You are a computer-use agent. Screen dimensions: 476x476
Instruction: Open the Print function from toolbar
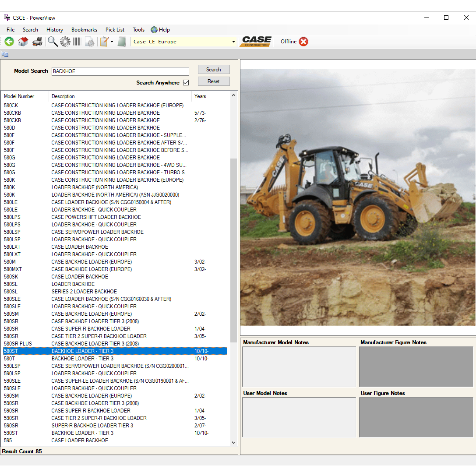click(x=38, y=41)
